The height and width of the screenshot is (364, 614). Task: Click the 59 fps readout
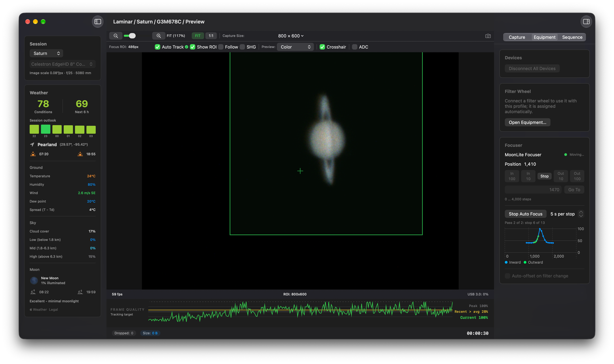(x=117, y=294)
